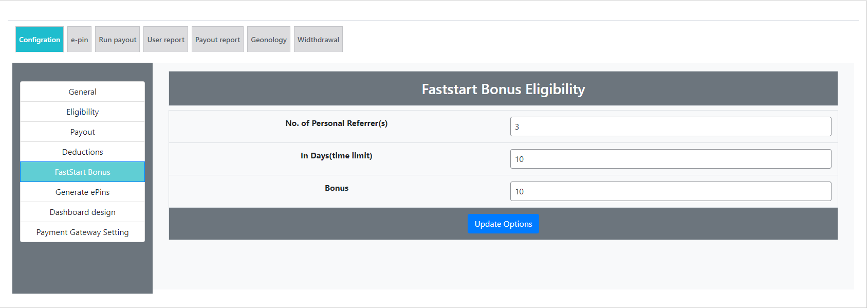Choose the Payout sidebar item
This screenshot has height=308, width=868.
point(82,132)
